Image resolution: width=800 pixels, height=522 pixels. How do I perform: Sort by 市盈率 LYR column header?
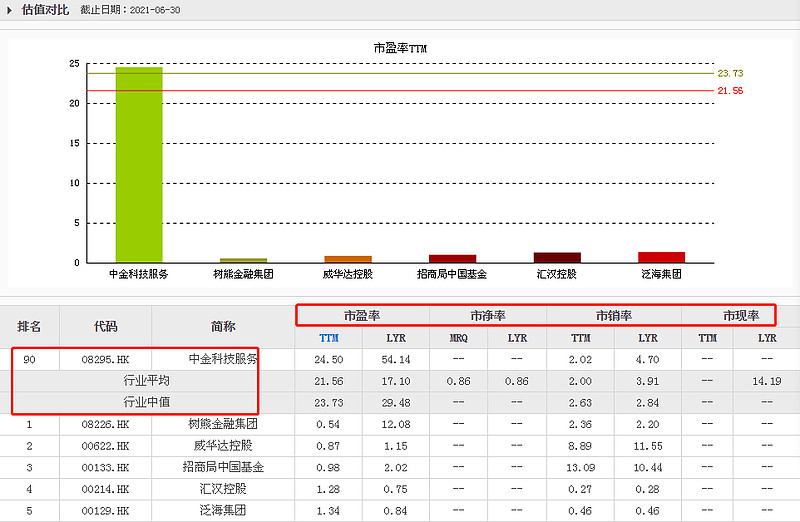[x=396, y=338]
